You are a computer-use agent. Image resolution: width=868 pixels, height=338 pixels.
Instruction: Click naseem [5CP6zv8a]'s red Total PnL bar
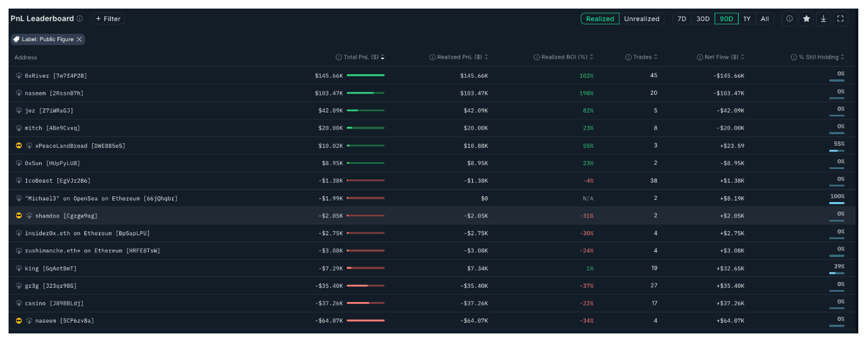(x=366, y=321)
